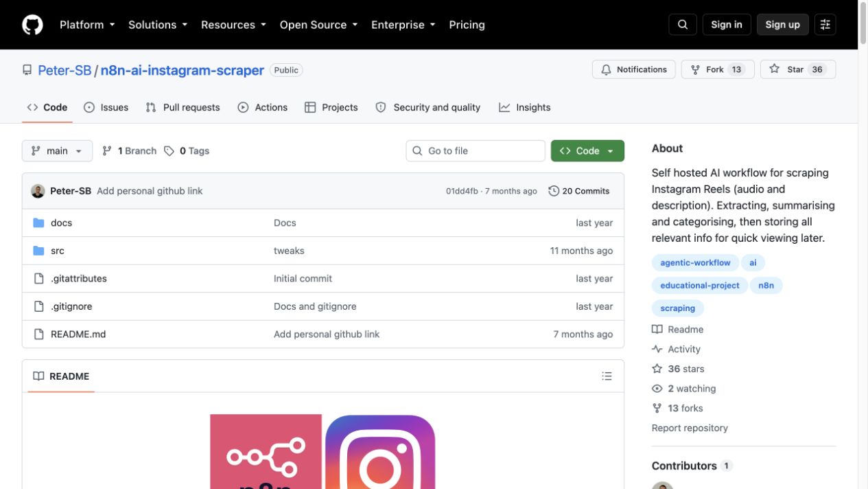Click the Notifications button
868x489 pixels.
pos(634,69)
